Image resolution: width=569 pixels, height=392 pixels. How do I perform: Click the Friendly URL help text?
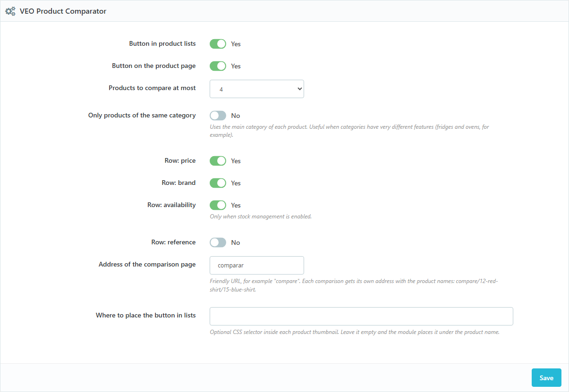354,285
